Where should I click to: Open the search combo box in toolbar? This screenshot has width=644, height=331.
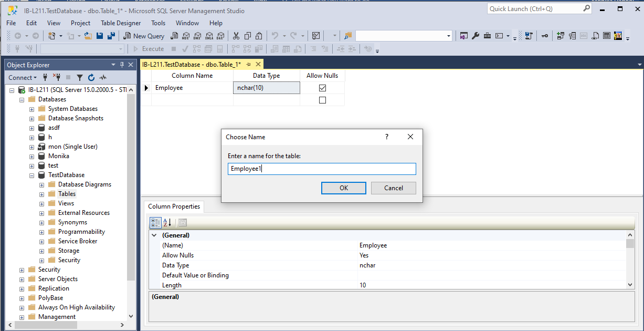(x=404, y=36)
